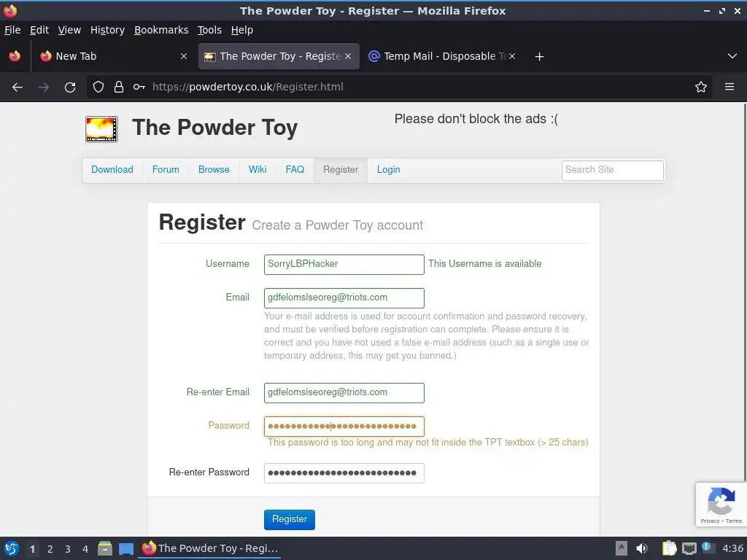Bookmark this page with the star icon
The height and width of the screenshot is (560, 747).
pos(701,87)
